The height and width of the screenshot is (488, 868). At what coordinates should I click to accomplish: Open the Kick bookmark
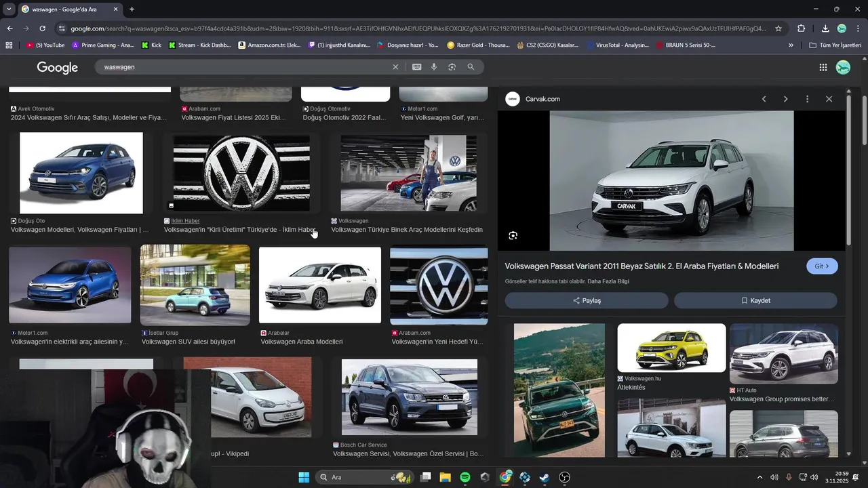tap(151, 45)
